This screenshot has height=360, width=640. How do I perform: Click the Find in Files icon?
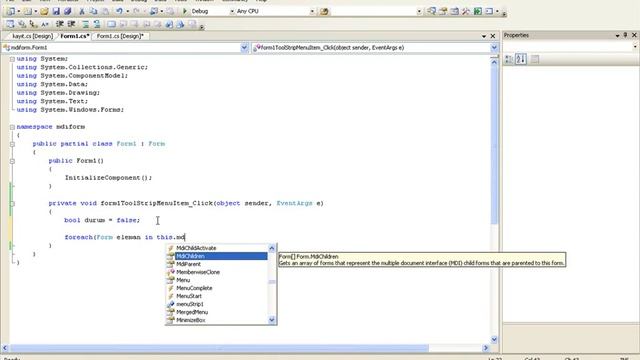[x=324, y=11]
